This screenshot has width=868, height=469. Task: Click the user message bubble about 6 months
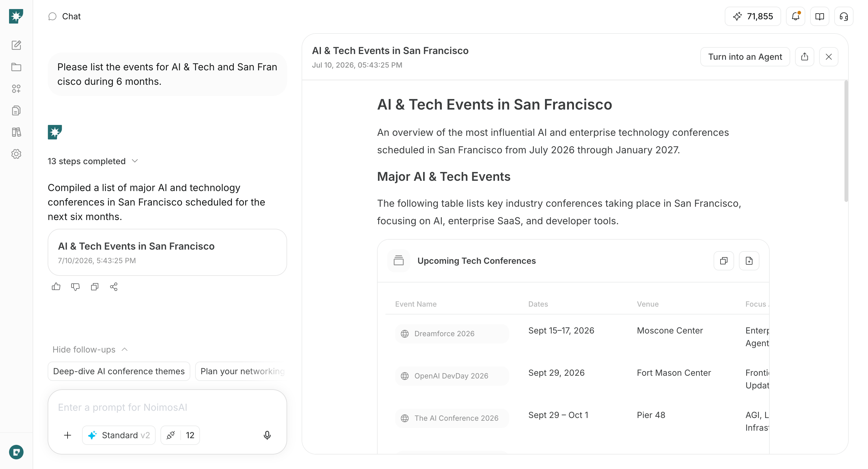coord(167,74)
